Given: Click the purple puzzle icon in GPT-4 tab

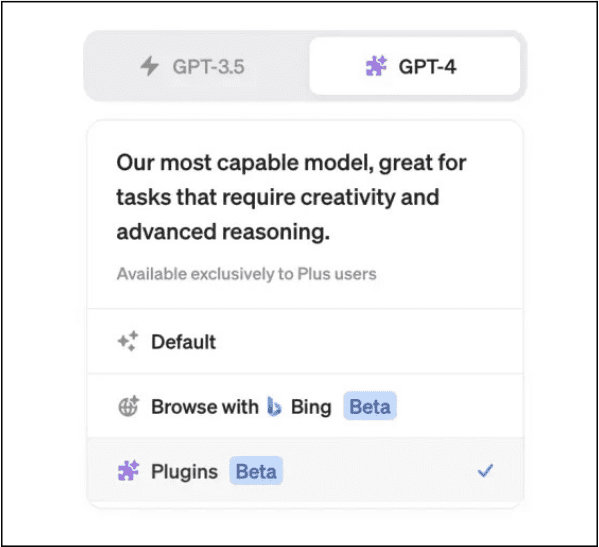Looking at the screenshot, I should point(376,66).
